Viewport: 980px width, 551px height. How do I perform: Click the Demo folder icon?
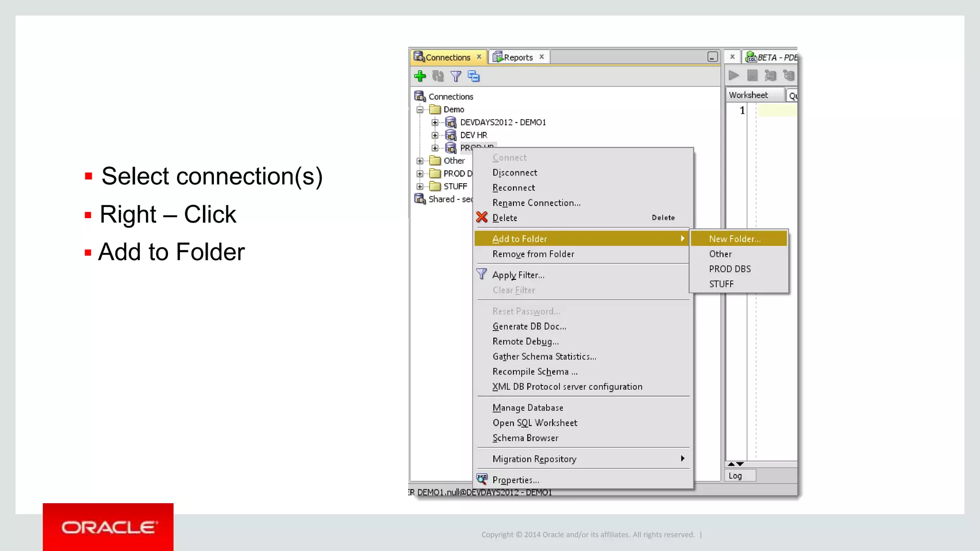pos(435,110)
